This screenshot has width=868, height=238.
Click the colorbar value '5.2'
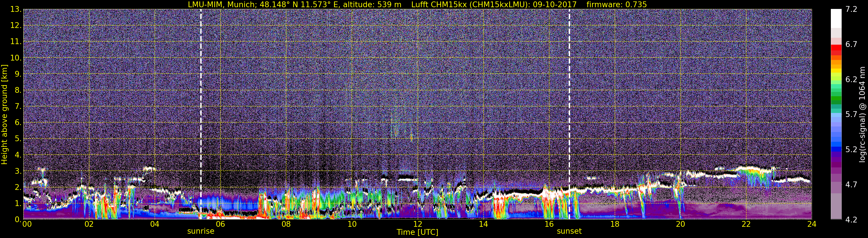click(851, 150)
